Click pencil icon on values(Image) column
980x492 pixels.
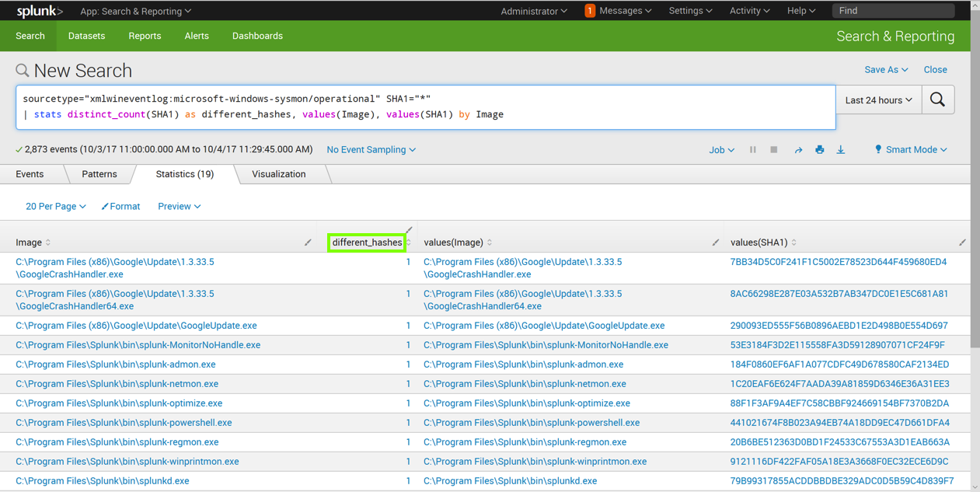(715, 243)
